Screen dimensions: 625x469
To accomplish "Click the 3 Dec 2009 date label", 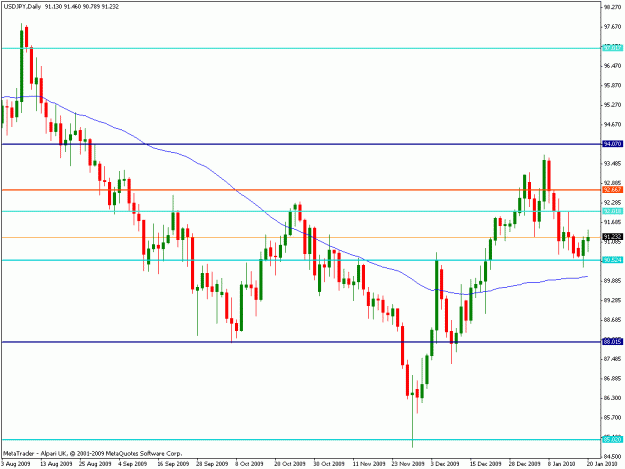I will click(445, 464).
